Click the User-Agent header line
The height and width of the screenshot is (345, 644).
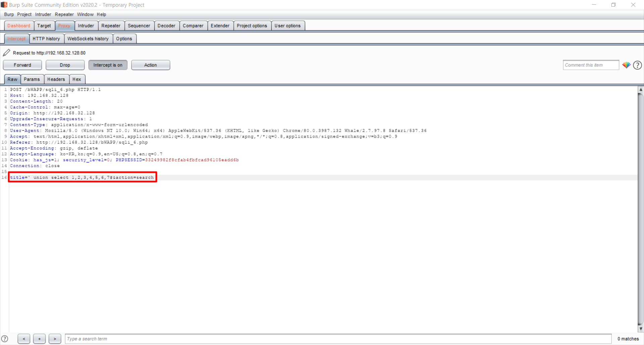click(x=218, y=131)
